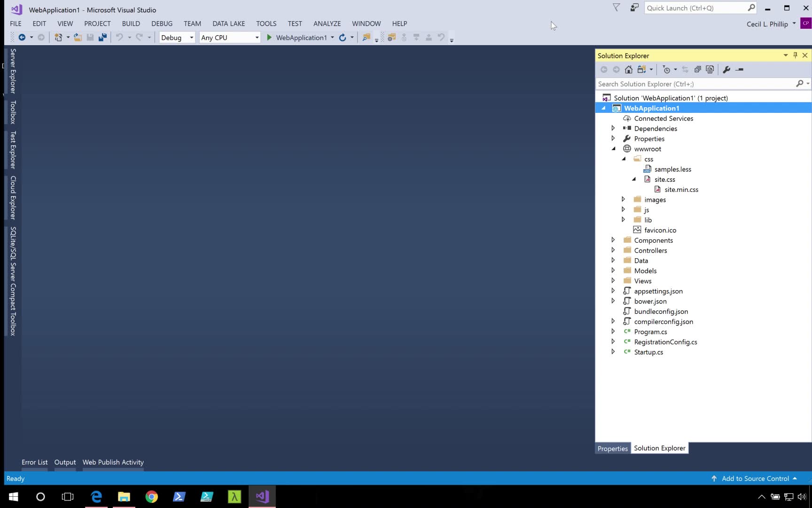Toggle the Solution Explorer auto-hide pin
This screenshot has height=508, width=812.
(x=795, y=56)
